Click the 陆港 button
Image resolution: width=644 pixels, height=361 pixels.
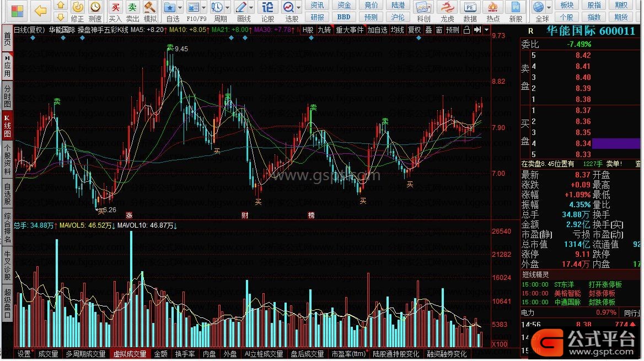(398, 6)
